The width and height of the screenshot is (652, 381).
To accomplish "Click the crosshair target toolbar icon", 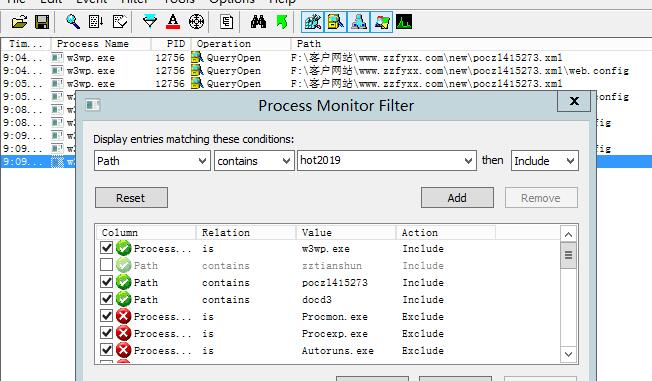I will click(x=196, y=22).
